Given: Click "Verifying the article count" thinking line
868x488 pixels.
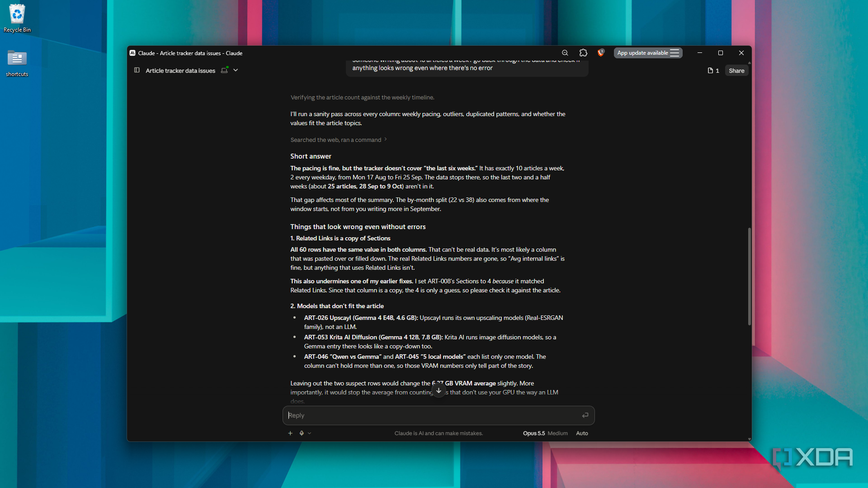Looking at the screenshot, I should [x=362, y=97].
